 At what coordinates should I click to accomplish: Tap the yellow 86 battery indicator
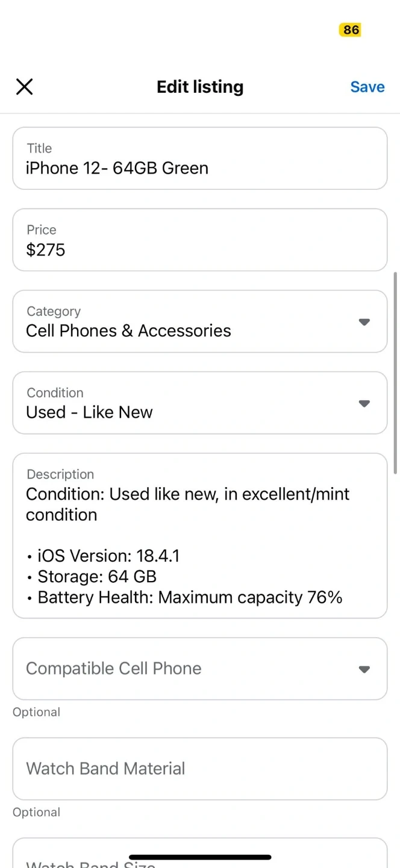[350, 30]
